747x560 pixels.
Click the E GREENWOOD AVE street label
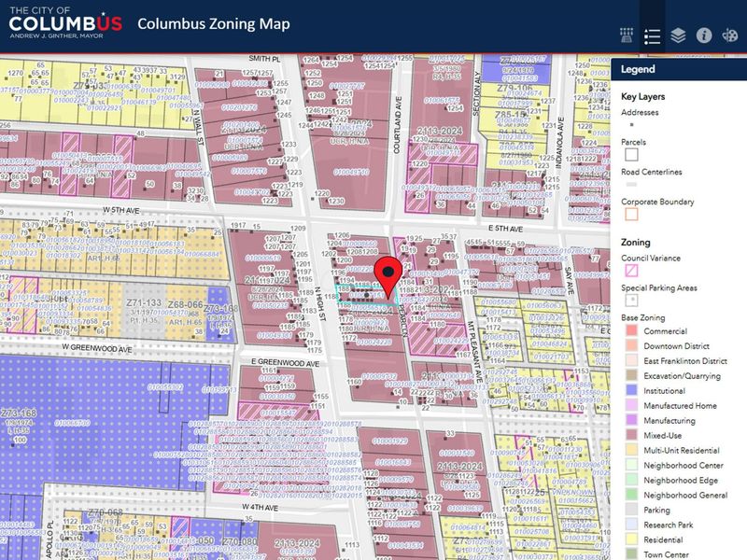click(286, 363)
